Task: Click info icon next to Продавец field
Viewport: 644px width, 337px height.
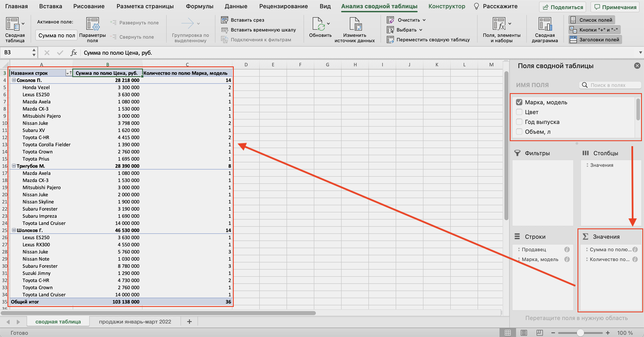Action: click(567, 250)
